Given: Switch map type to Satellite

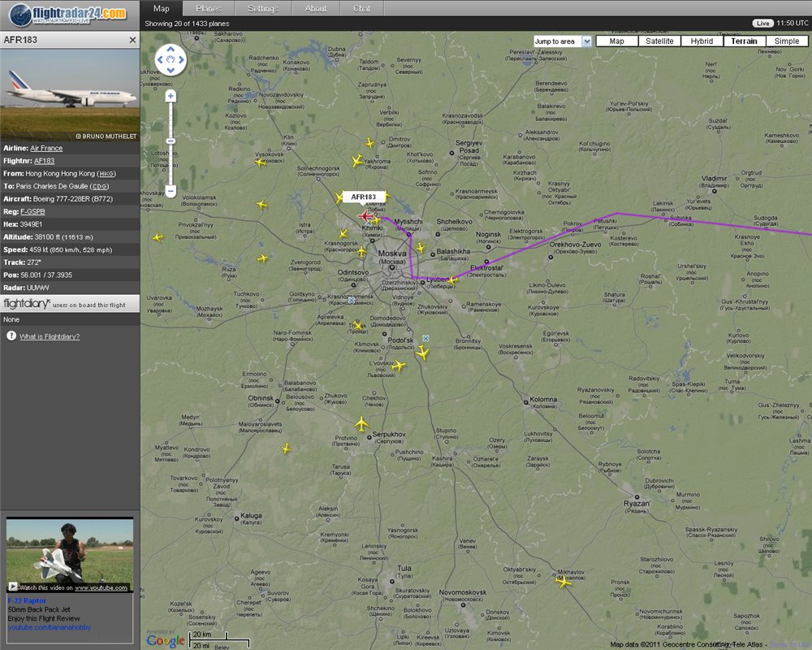Looking at the screenshot, I should tap(659, 41).
